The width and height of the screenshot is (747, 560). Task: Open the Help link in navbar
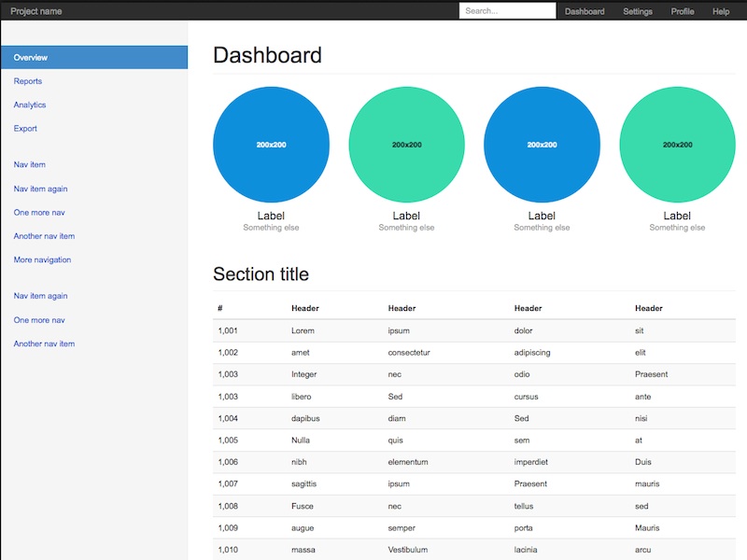point(721,11)
